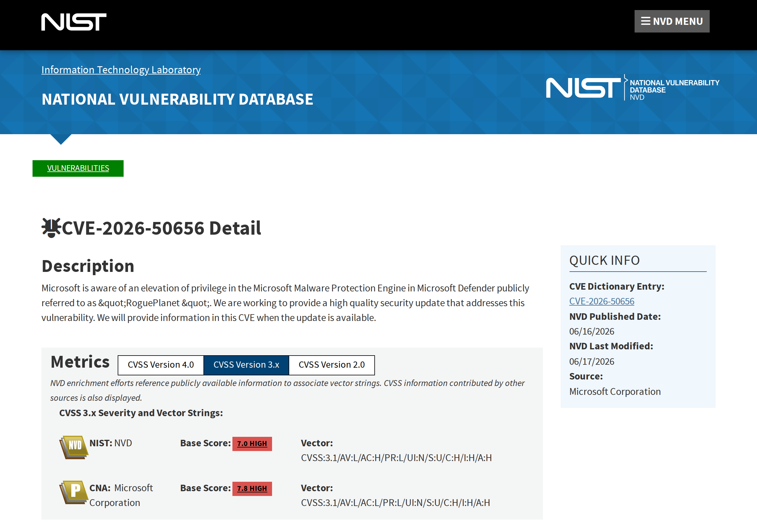Click the NVD Last Modified value 06/17/2026

point(592,361)
